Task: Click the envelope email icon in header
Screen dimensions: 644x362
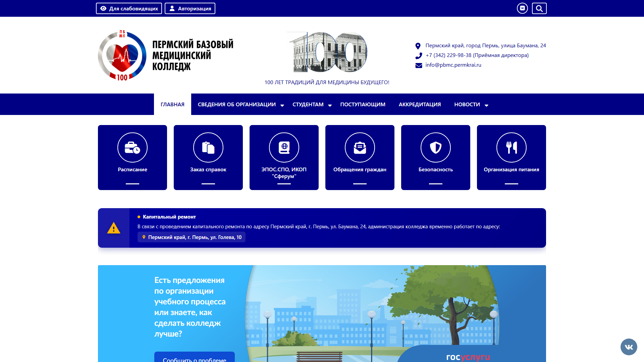Action: (x=419, y=65)
